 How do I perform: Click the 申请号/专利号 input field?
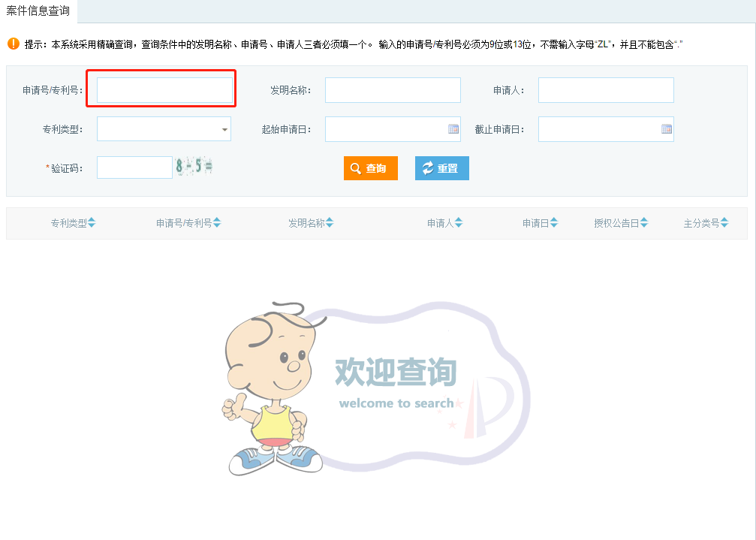[x=164, y=90]
